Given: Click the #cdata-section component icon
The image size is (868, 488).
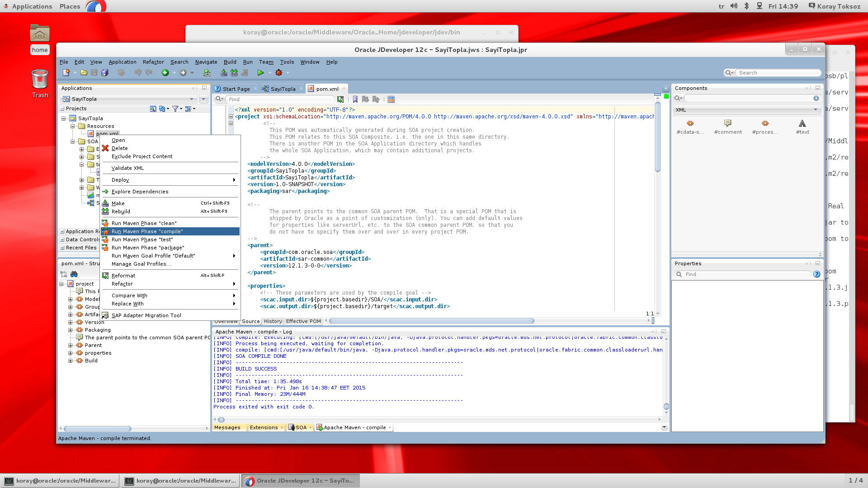Looking at the screenshot, I should click(x=690, y=123).
